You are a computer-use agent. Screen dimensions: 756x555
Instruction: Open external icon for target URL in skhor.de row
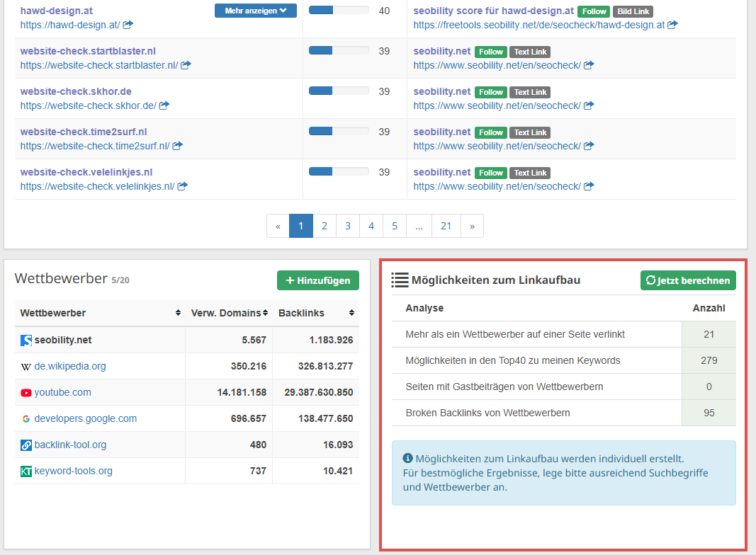pos(589,105)
